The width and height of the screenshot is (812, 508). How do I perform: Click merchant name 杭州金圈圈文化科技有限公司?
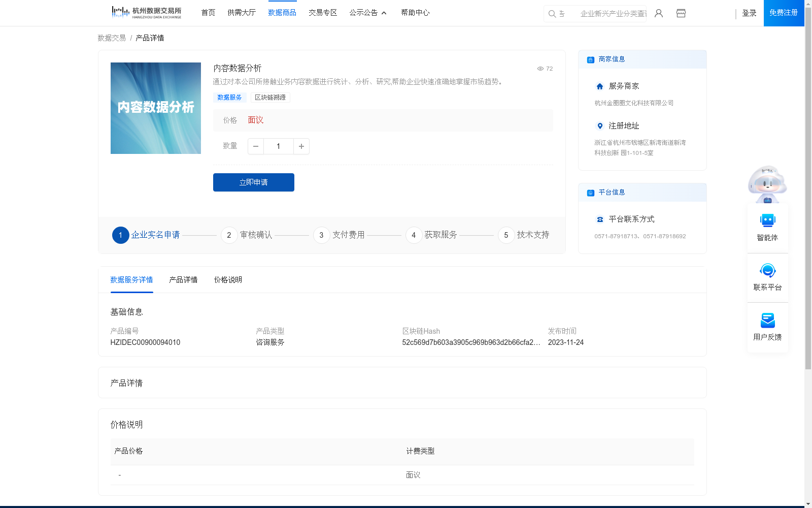634,103
